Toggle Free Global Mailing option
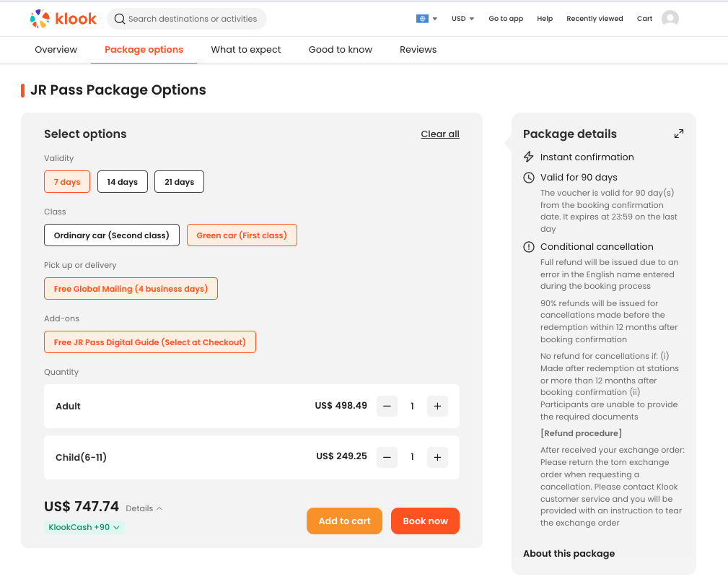The width and height of the screenshot is (728, 582). (131, 288)
